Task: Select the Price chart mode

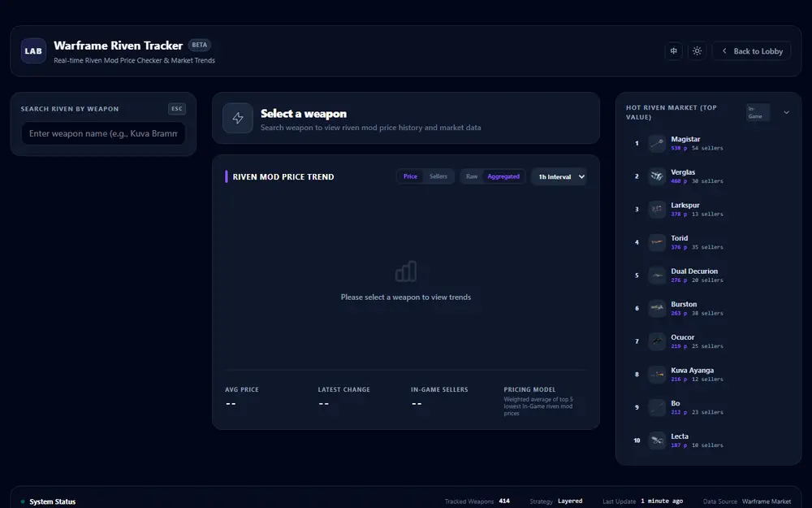Action: [x=410, y=176]
